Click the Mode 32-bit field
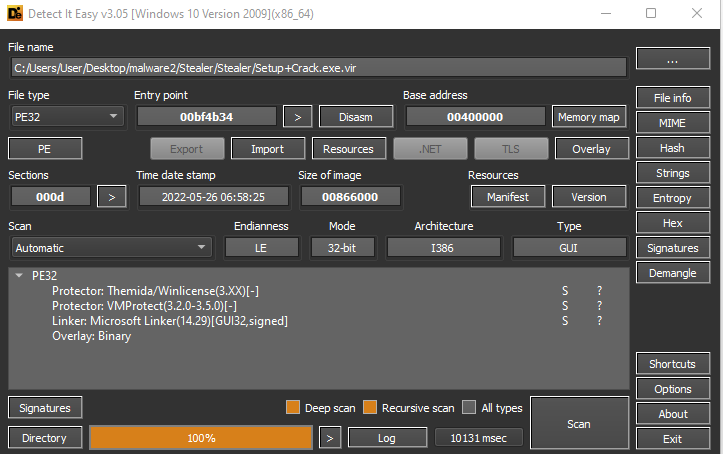723x454 pixels. pyautogui.click(x=342, y=248)
